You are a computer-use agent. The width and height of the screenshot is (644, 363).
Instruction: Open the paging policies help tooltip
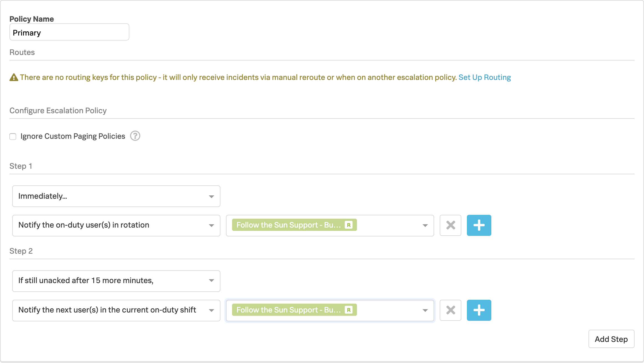pyautogui.click(x=135, y=136)
